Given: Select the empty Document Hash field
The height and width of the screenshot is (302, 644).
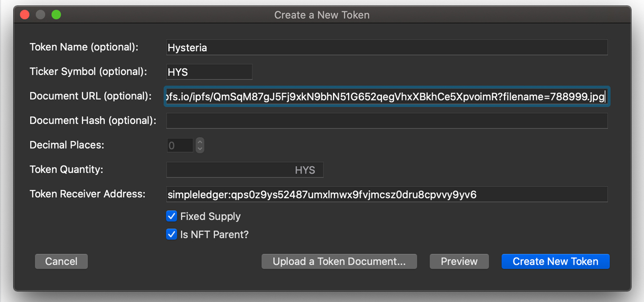Looking at the screenshot, I should tap(386, 121).
